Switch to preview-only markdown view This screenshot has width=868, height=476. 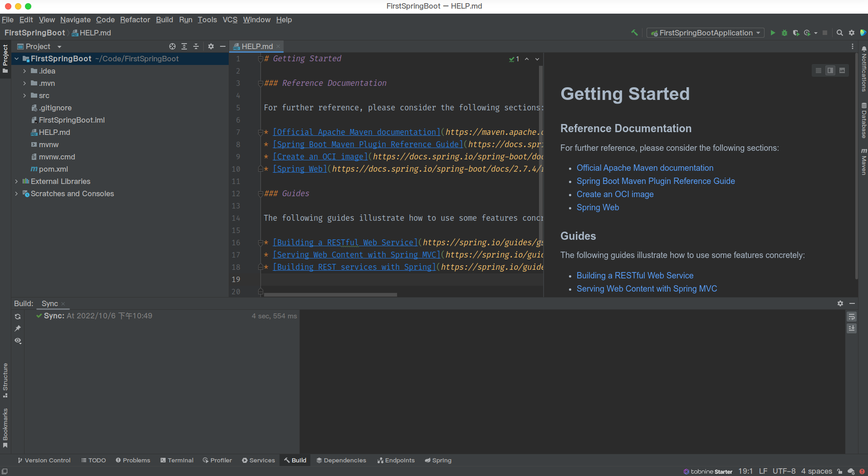[x=842, y=70]
